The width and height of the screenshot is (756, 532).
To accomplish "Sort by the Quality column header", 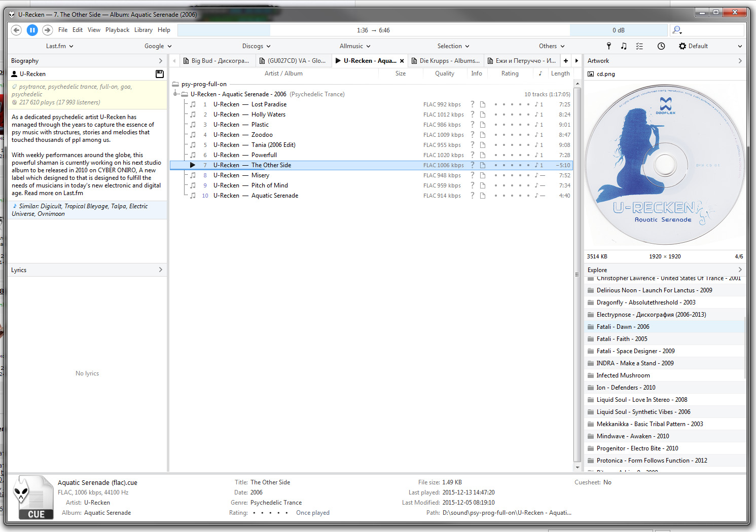I will coord(444,73).
